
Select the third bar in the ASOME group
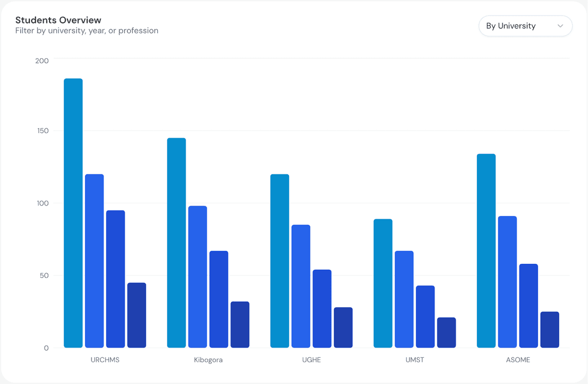(529, 306)
